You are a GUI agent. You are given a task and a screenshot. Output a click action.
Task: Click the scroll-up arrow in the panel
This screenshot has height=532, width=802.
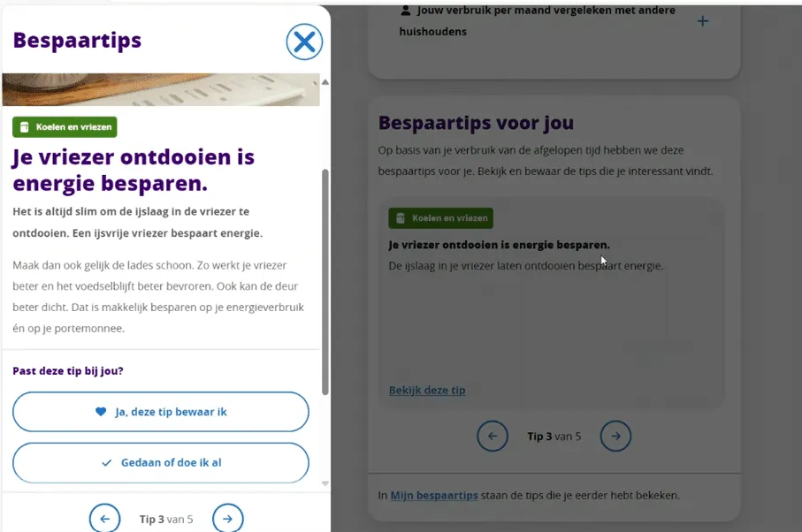click(325, 82)
